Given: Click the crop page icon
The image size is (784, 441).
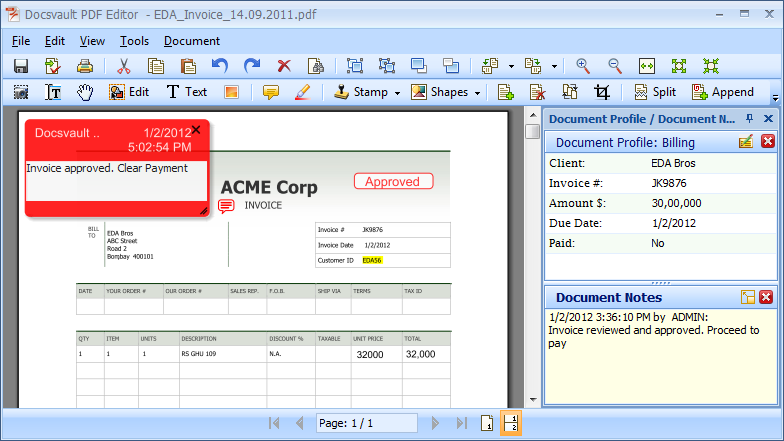Looking at the screenshot, I should (602, 92).
